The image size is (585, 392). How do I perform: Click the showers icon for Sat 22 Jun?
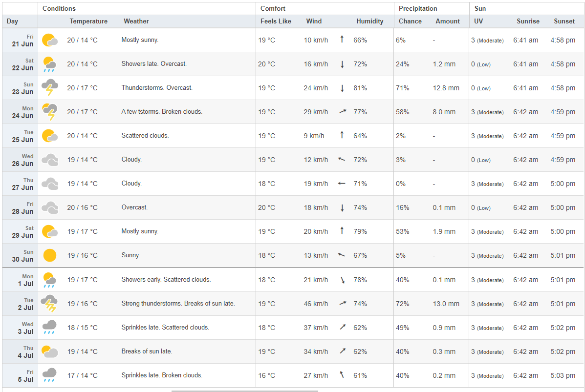click(50, 64)
